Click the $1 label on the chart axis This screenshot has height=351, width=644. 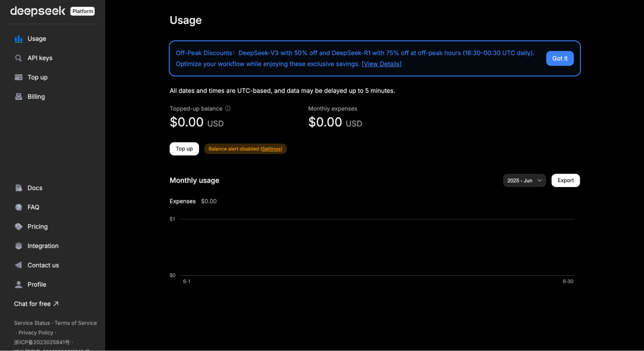tap(172, 219)
